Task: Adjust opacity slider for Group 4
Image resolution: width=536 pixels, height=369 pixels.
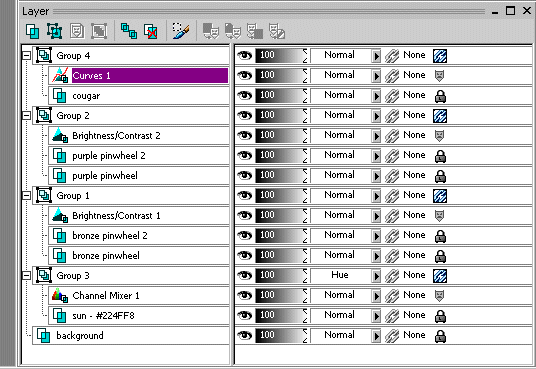Action: pos(281,55)
